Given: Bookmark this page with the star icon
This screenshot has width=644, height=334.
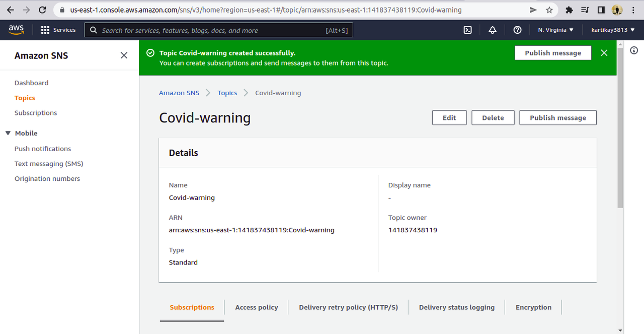Looking at the screenshot, I should click(549, 10).
